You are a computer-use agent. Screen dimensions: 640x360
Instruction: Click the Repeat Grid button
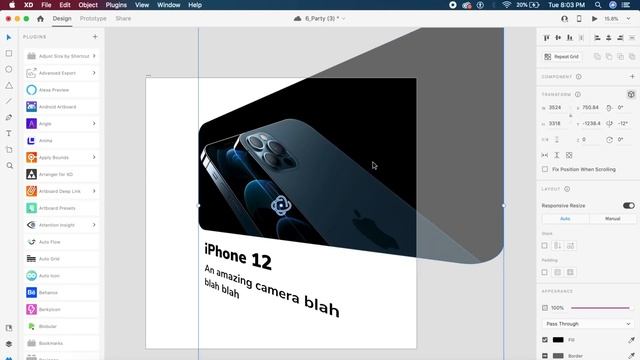tap(562, 57)
